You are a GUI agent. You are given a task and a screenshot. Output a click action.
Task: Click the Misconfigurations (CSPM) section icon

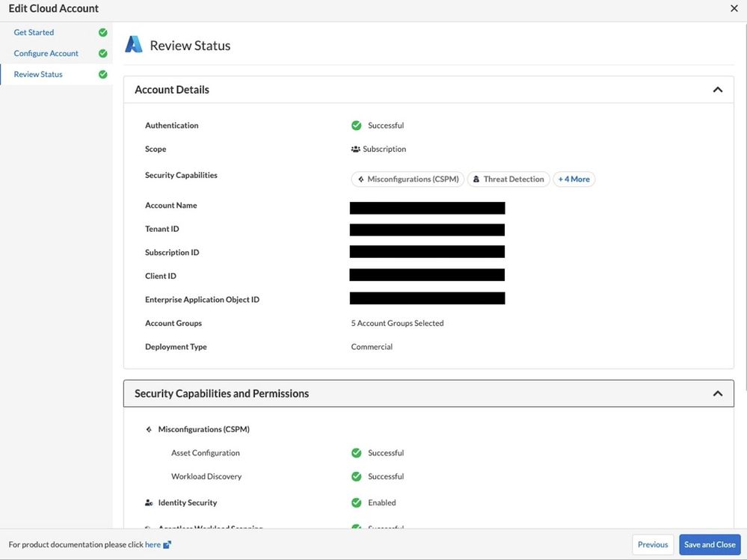[149, 430]
